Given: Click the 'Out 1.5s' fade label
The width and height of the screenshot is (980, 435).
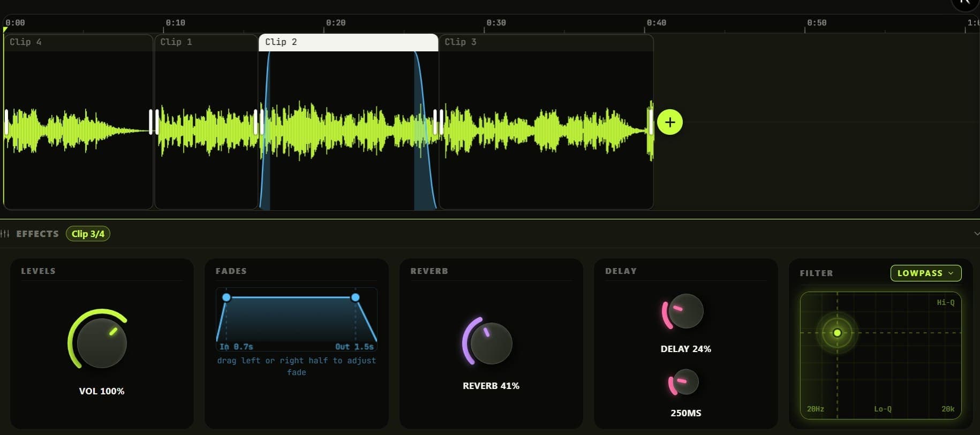Looking at the screenshot, I should pos(355,347).
